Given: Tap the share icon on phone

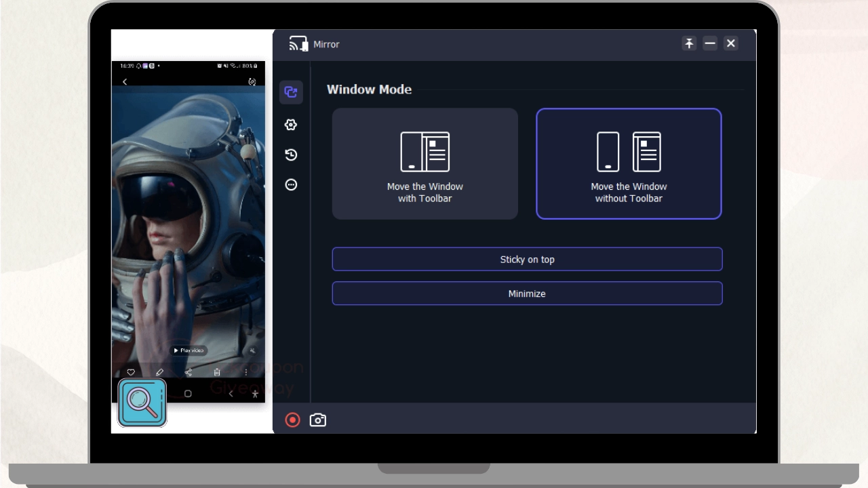Looking at the screenshot, I should [x=189, y=372].
